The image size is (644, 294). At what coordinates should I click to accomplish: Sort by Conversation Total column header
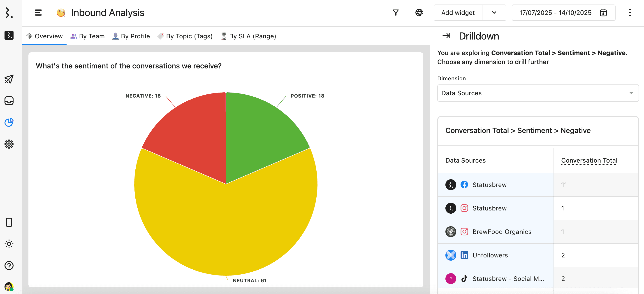[x=589, y=160]
